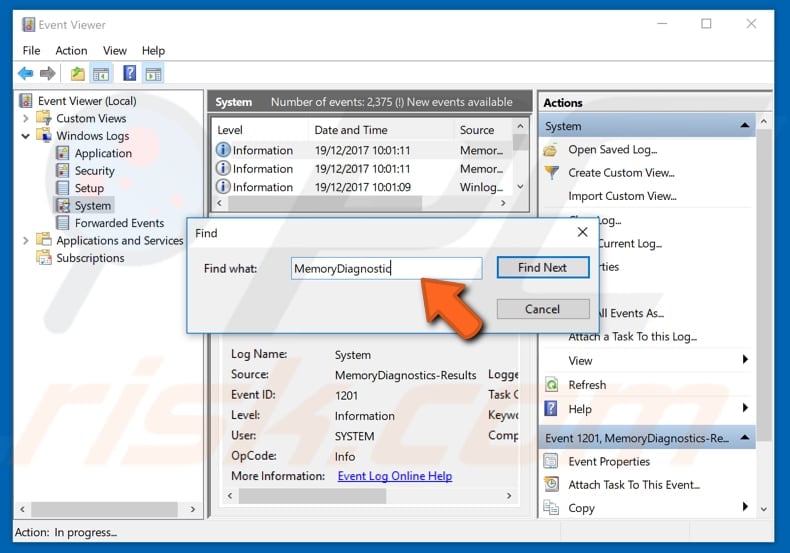This screenshot has height=553, width=790.
Task: Close the Find dialog with X
Action: (582, 232)
